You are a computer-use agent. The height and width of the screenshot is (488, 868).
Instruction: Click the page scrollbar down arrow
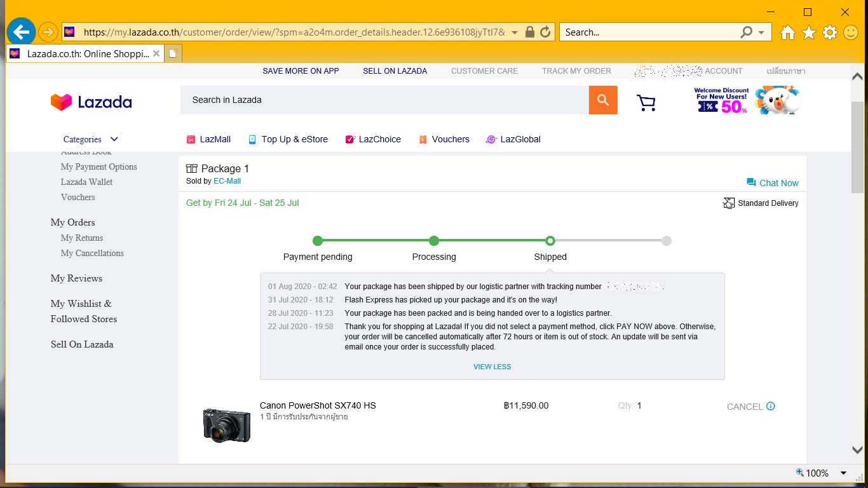(857, 449)
